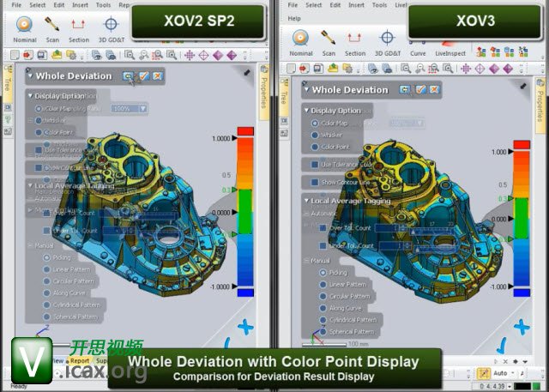This screenshot has height=392, width=549.
Task: Collapse Display Option section in XOV3
Action: pyautogui.click(x=306, y=111)
